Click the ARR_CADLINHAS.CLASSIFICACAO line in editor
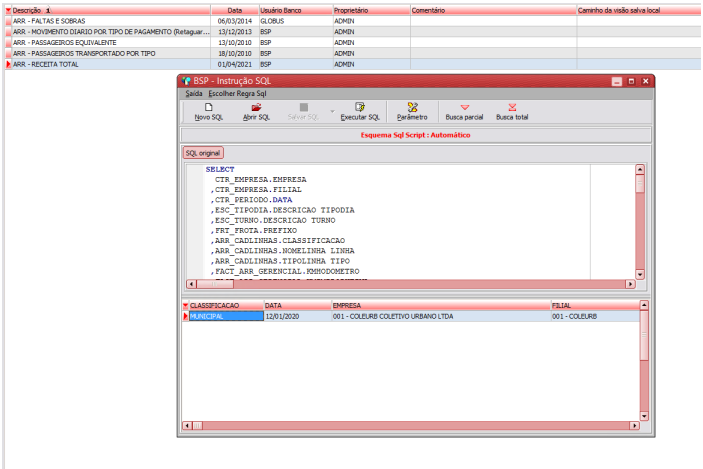This screenshot has width=703, height=469. tap(278, 241)
